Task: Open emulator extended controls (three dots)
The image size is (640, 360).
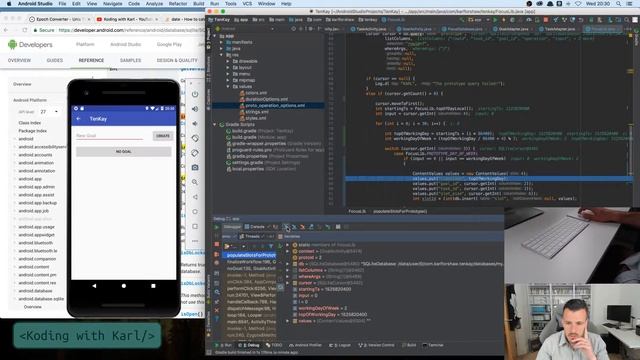Action: pos(195,241)
